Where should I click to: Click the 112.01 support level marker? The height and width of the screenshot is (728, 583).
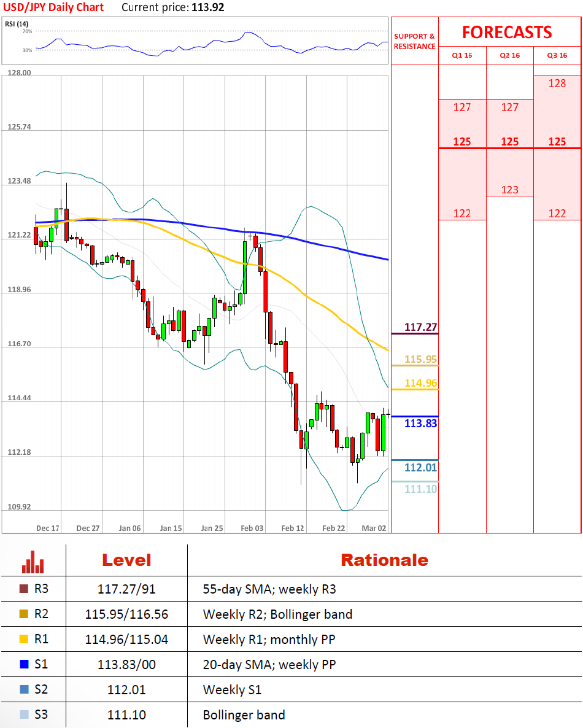click(x=420, y=468)
